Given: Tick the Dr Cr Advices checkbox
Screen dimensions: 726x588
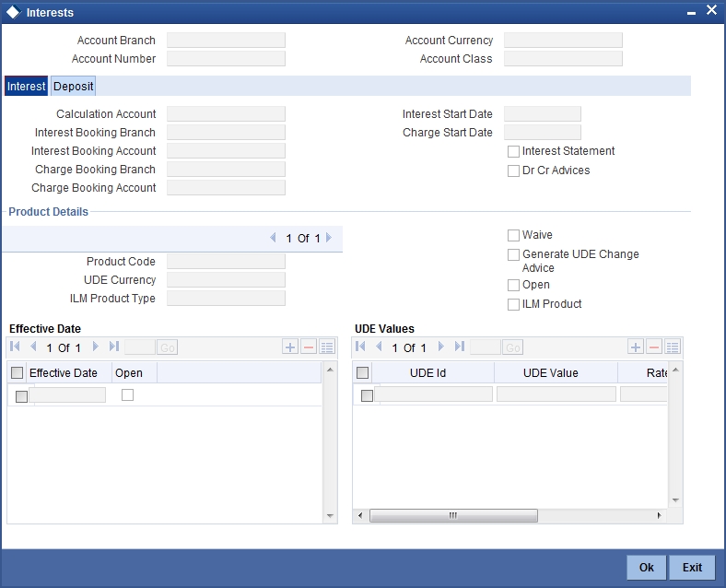Looking at the screenshot, I should [513, 171].
